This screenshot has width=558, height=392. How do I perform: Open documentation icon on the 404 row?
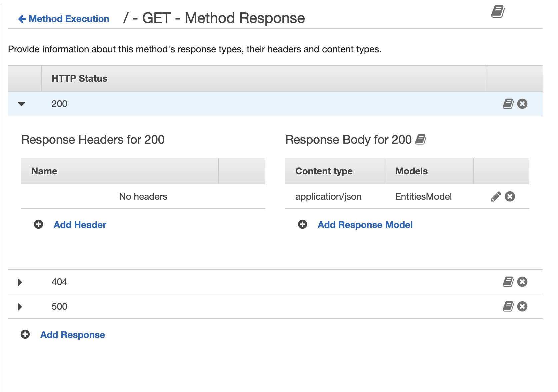pyautogui.click(x=507, y=282)
